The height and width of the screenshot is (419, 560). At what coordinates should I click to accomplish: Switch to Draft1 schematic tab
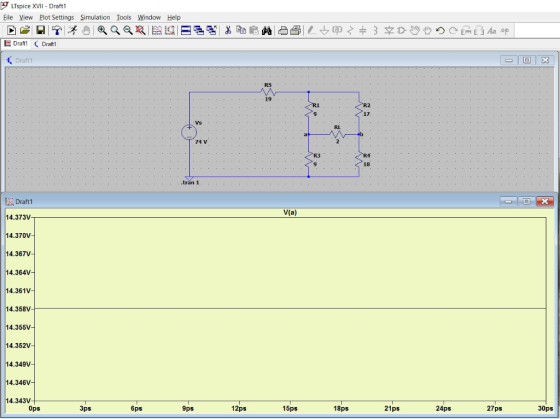click(x=45, y=44)
